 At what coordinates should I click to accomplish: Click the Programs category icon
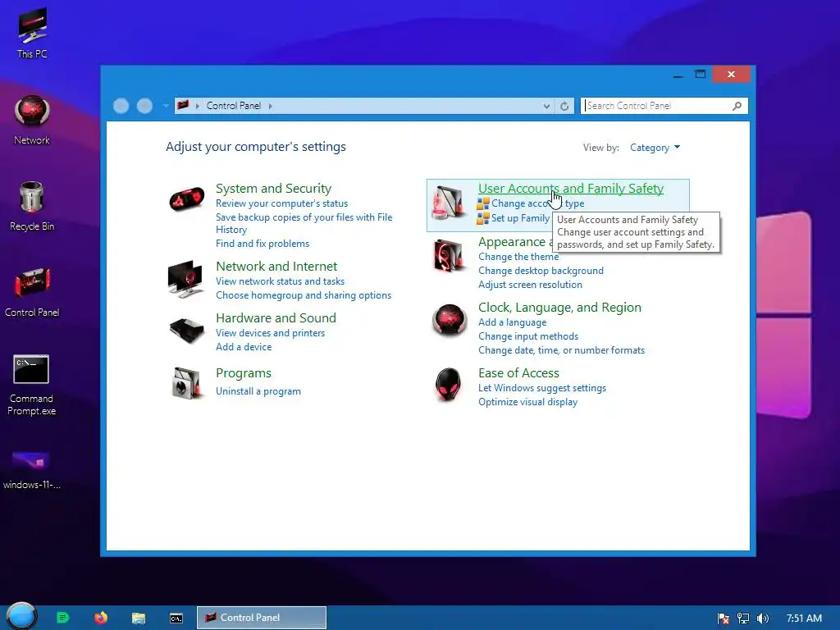(x=186, y=383)
